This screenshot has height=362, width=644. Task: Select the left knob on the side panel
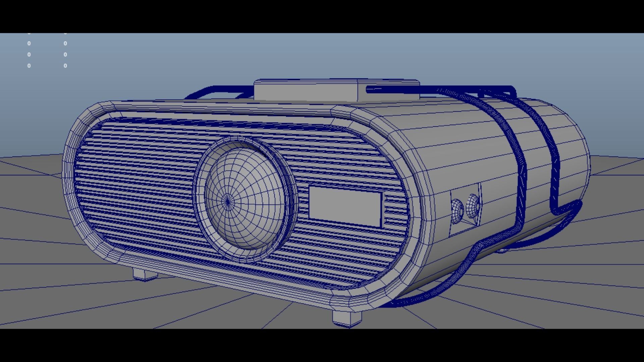(x=458, y=212)
